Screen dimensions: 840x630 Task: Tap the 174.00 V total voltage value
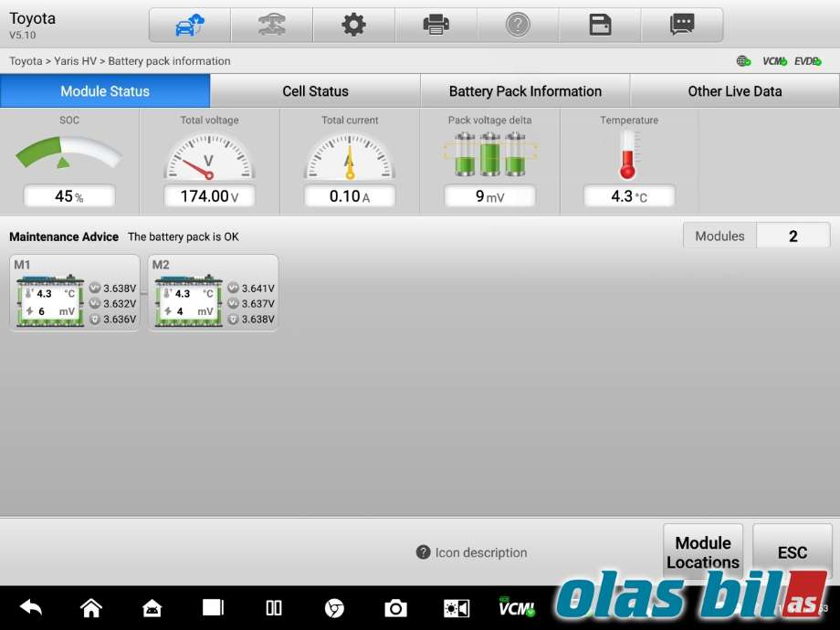click(209, 196)
